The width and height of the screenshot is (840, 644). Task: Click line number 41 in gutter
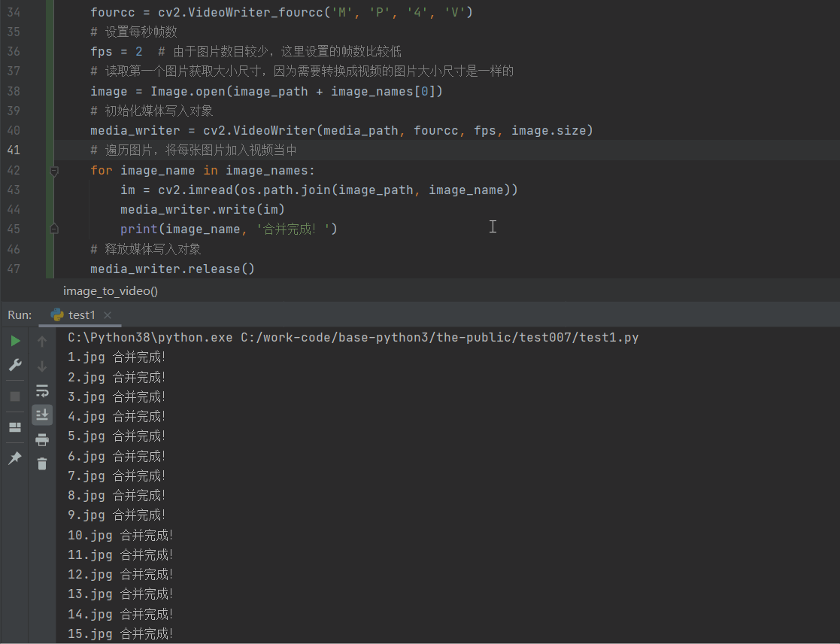pyautogui.click(x=14, y=150)
